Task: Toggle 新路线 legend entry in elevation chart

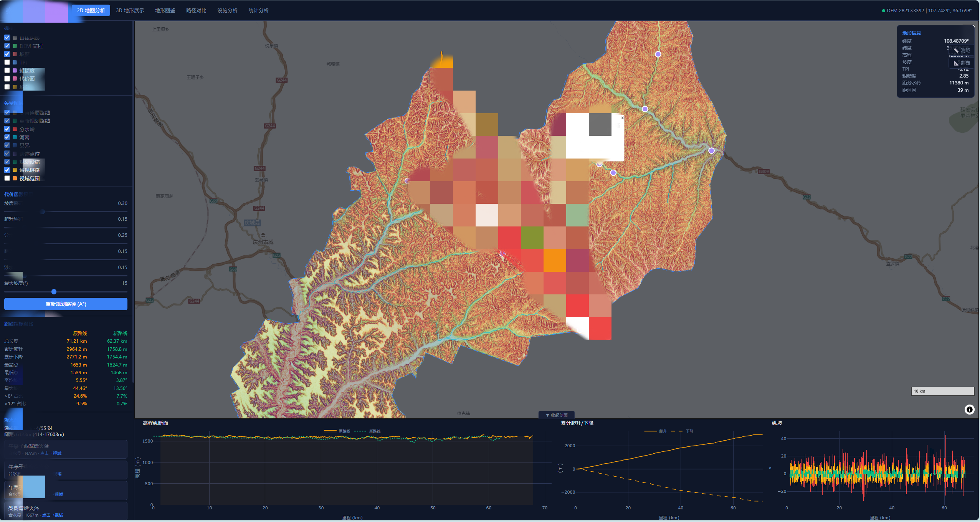Action: [367, 431]
